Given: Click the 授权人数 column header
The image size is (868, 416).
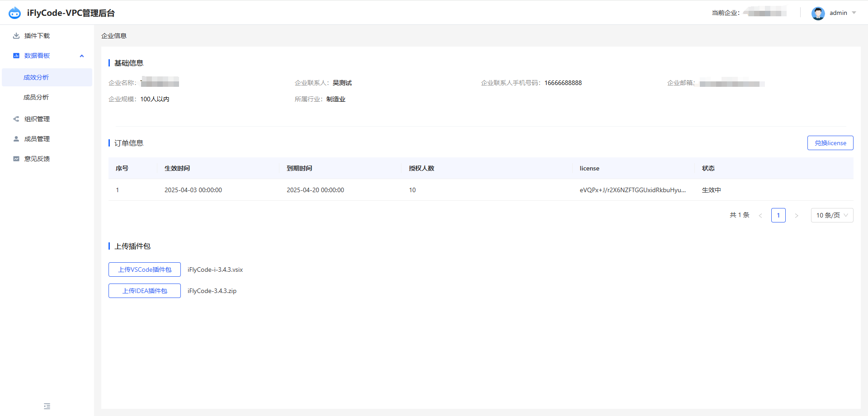Looking at the screenshot, I should point(421,168).
